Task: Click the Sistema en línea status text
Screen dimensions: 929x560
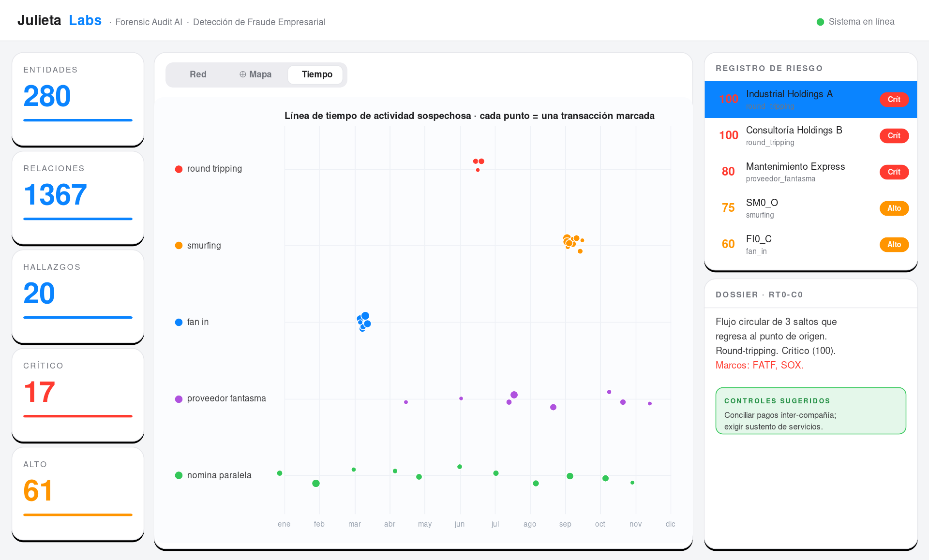Action: click(x=861, y=22)
